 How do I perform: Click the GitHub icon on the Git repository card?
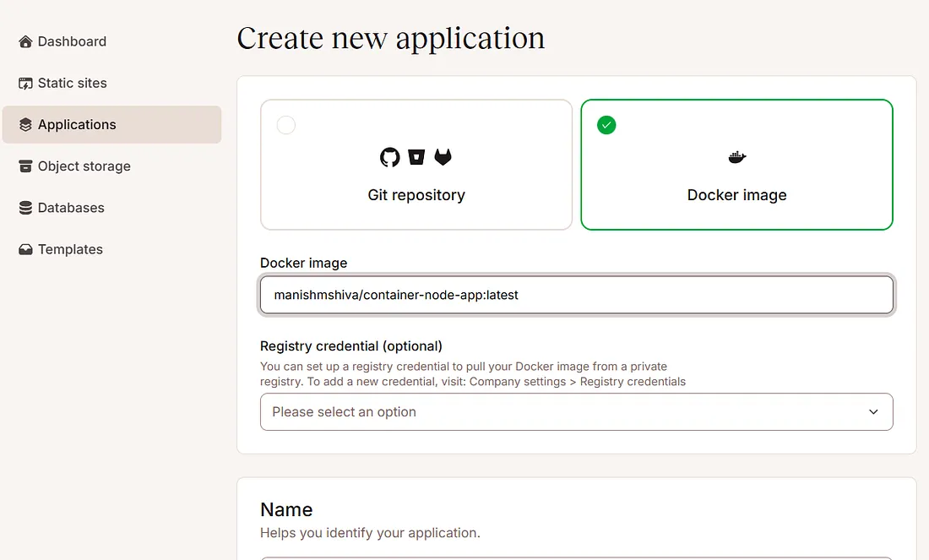click(389, 157)
